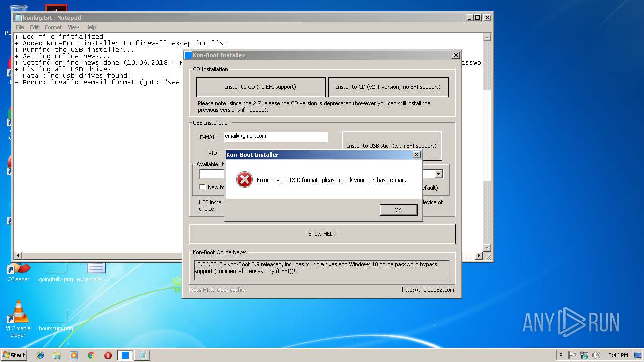
Task: Select hourscum.png desktop file
Action: (x=56, y=321)
